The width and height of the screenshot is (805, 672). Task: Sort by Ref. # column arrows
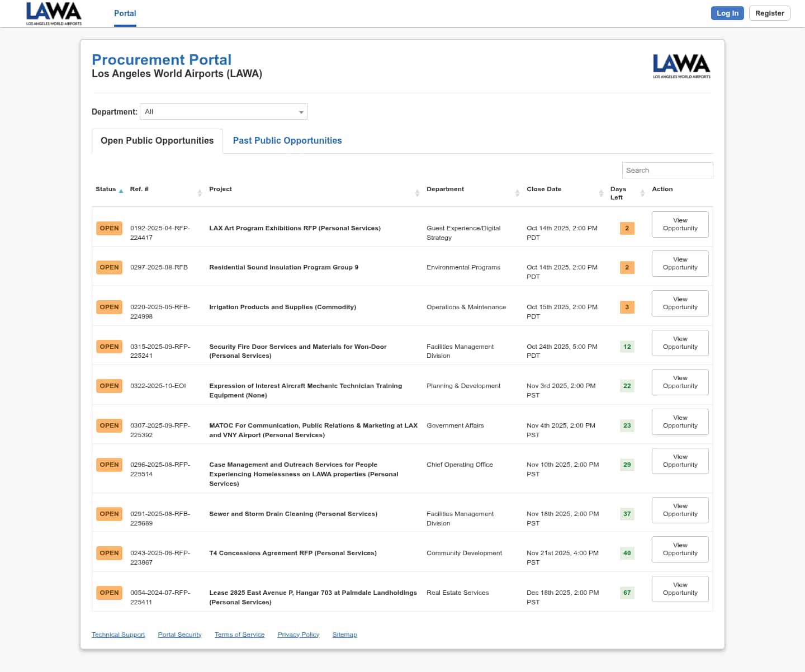[x=200, y=193]
